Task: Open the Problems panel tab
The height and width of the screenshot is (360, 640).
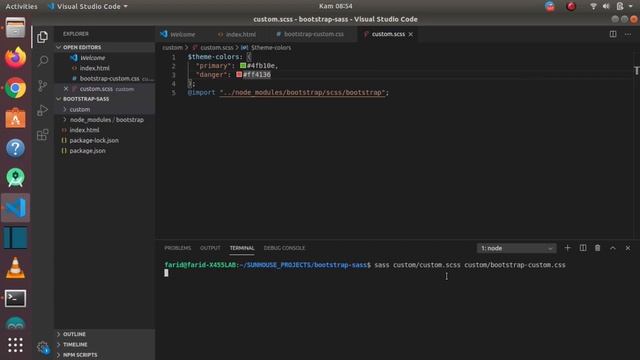Action: [178, 248]
